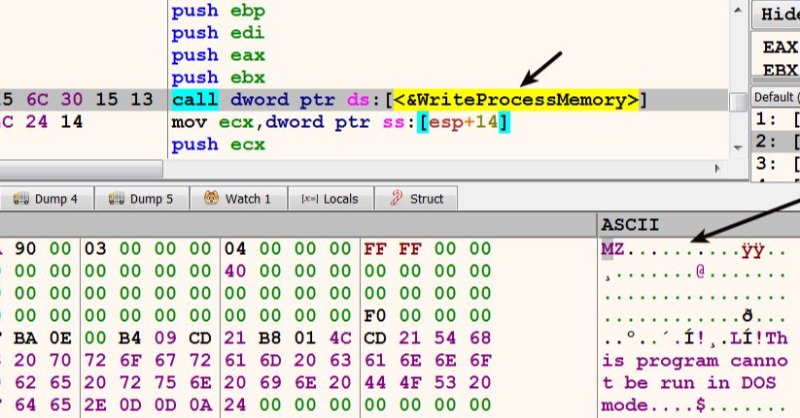Switch to the Dump 4 tab
The height and width of the screenshot is (418, 800).
pyautogui.click(x=47, y=199)
